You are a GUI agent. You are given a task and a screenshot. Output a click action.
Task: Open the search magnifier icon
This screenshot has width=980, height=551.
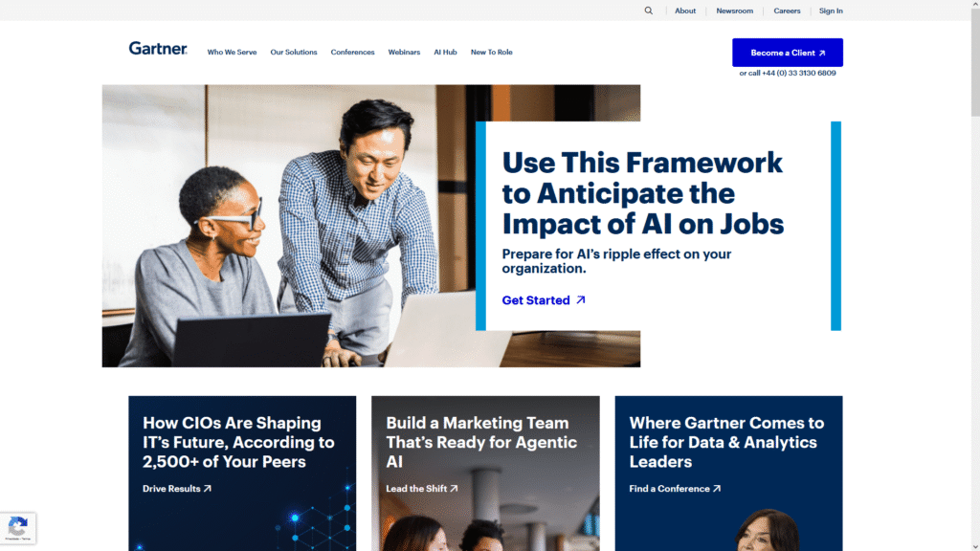(x=649, y=11)
